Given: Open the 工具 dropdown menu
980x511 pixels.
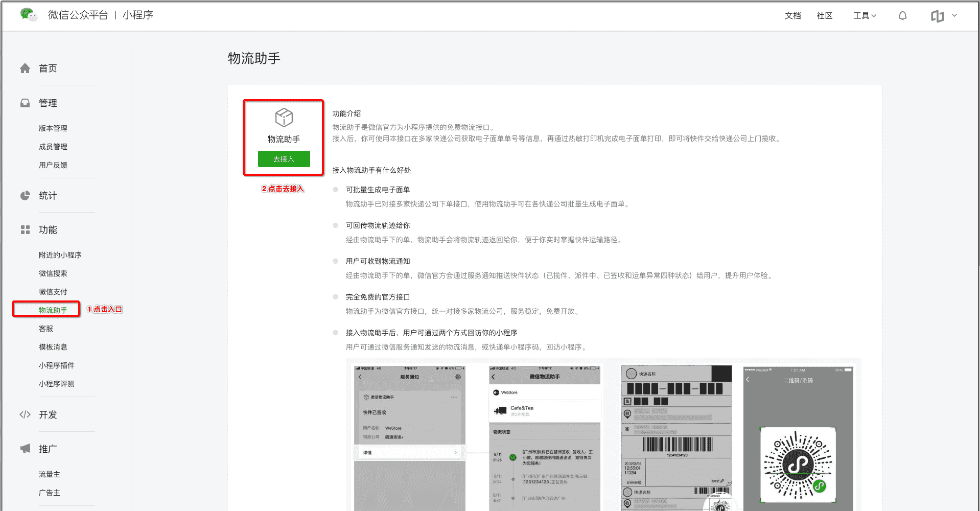Looking at the screenshot, I should pyautogui.click(x=865, y=15).
